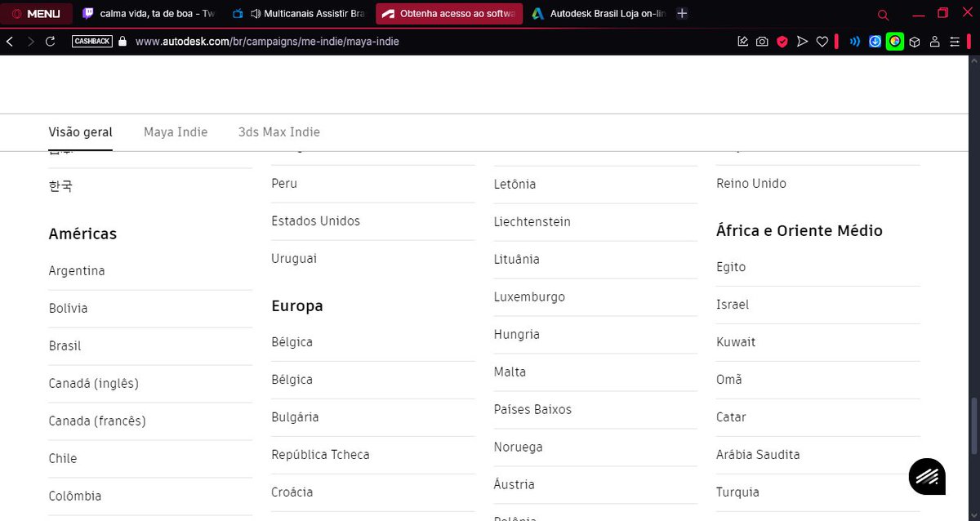Image resolution: width=980 pixels, height=521 pixels.
Task: Select Kuwait country link
Action: [736, 342]
